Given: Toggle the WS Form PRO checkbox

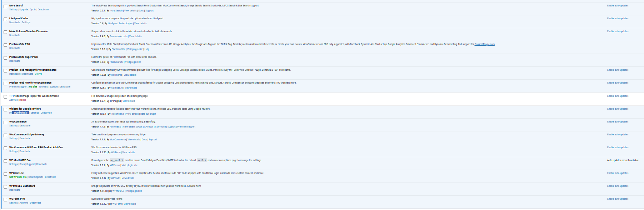Looking at the screenshot, I should (x=5, y=200).
